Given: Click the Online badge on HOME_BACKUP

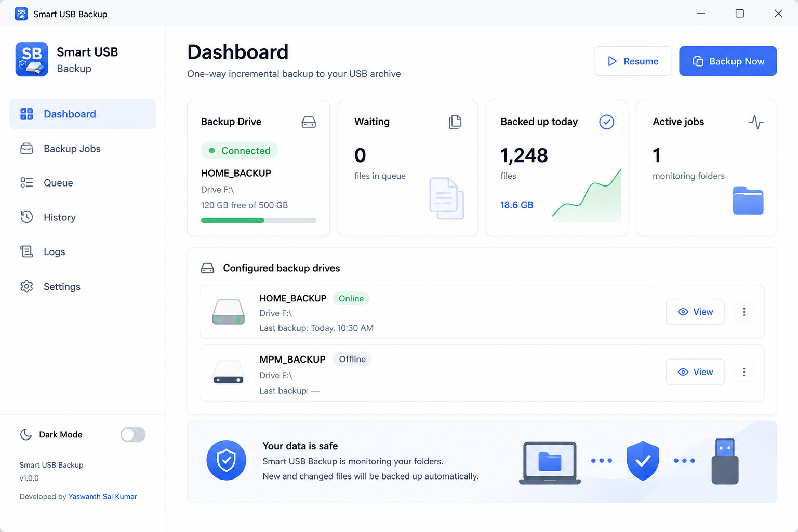Looking at the screenshot, I should 351,299.
